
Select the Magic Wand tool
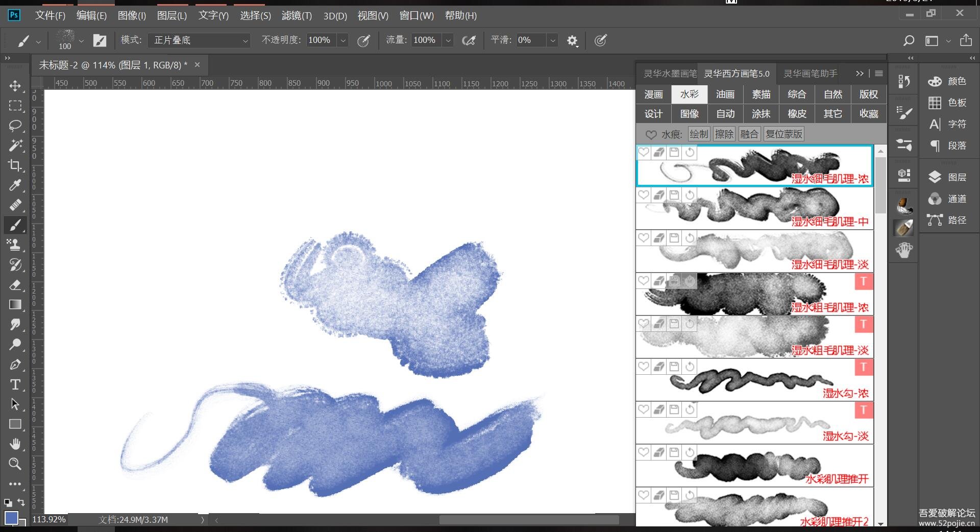point(15,145)
